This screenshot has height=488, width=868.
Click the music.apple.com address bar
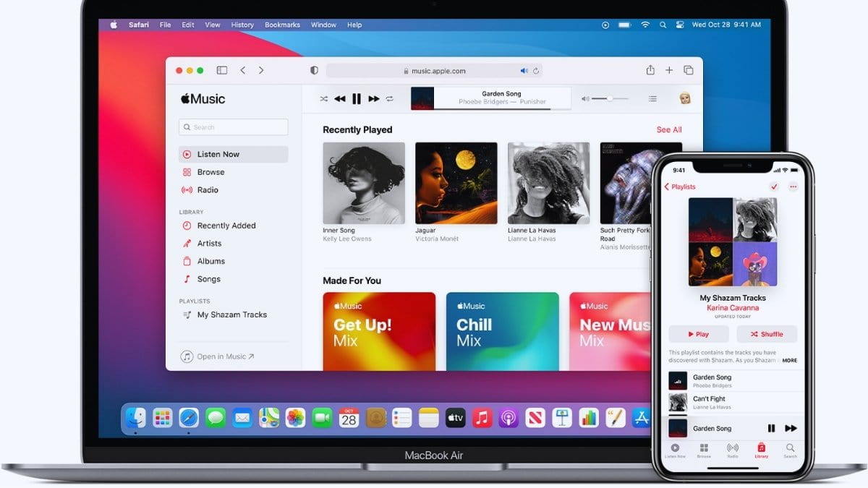[434, 71]
